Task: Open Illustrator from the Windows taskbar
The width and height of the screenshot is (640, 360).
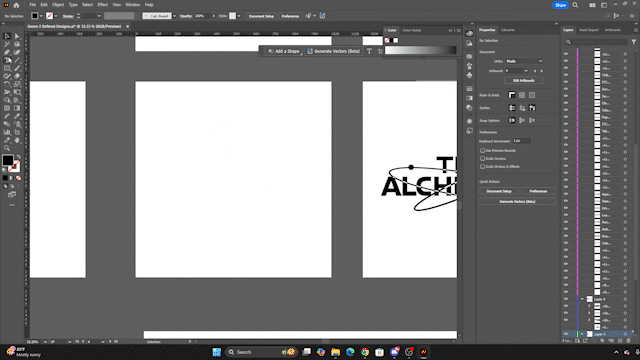Action: tap(424, 352)
